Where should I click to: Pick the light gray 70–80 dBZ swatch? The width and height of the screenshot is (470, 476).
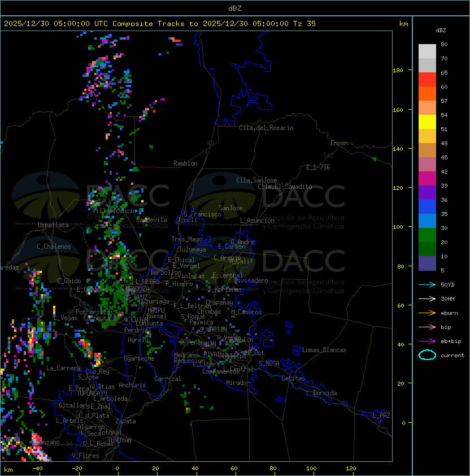tap(427, 51)
